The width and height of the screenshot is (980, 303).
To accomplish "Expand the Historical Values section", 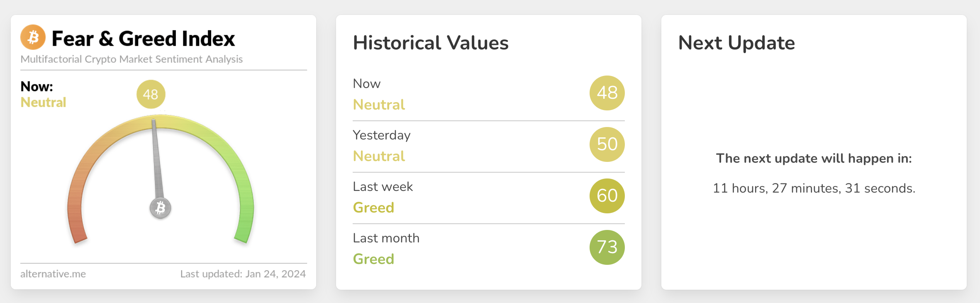I will click(x=431, y=43).
